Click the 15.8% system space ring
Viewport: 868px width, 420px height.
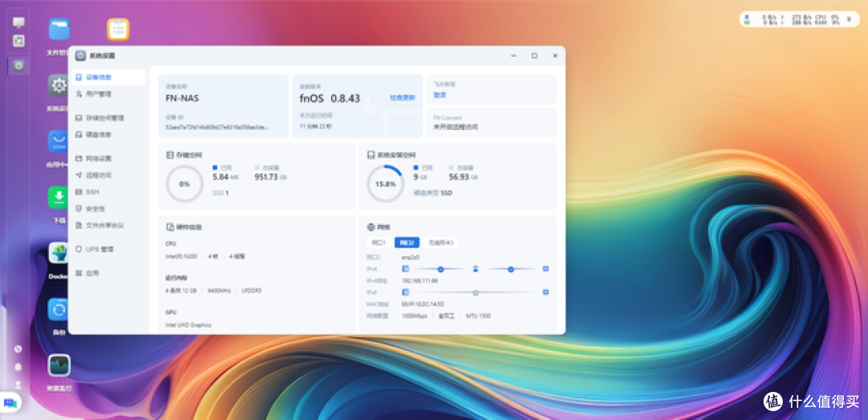click(385, 184)
